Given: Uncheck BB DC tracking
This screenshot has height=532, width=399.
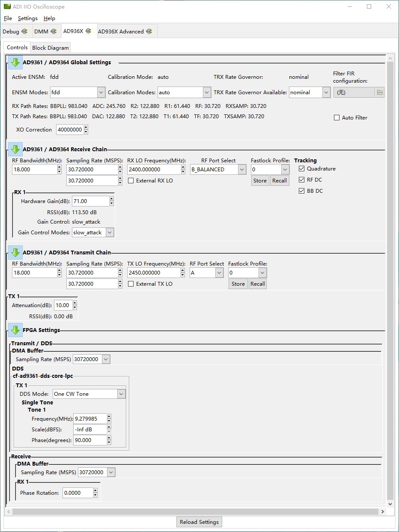Looking at the screenshot, I should click(x=302, y=191).
